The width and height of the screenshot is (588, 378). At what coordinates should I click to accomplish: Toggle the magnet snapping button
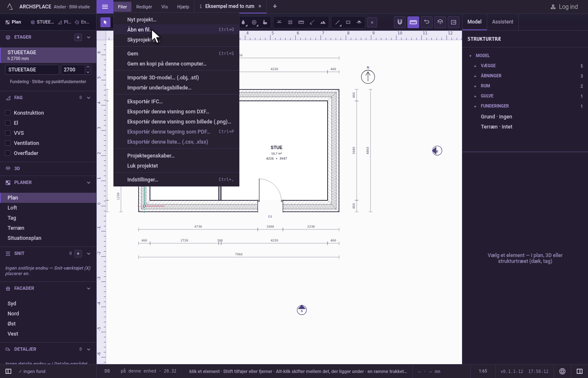[400, 22]
